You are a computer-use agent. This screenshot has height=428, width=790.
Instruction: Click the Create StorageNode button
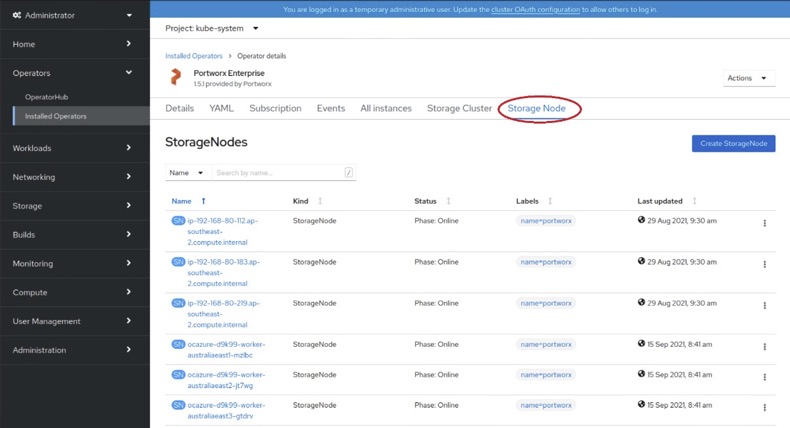(x=733, y=144)
